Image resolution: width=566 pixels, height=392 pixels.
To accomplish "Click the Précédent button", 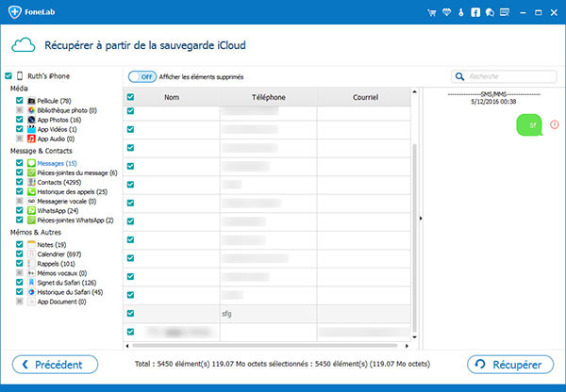I will [56, 365].
